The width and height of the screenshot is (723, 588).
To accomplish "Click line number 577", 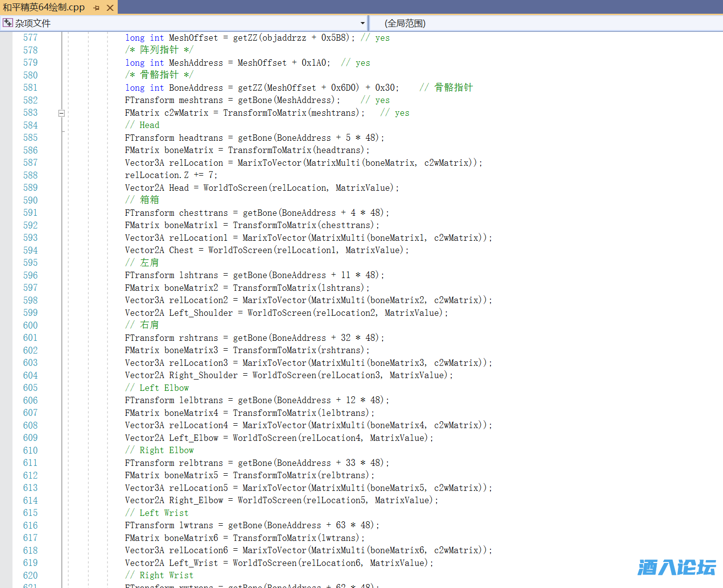I will click(x=30, y=38).
